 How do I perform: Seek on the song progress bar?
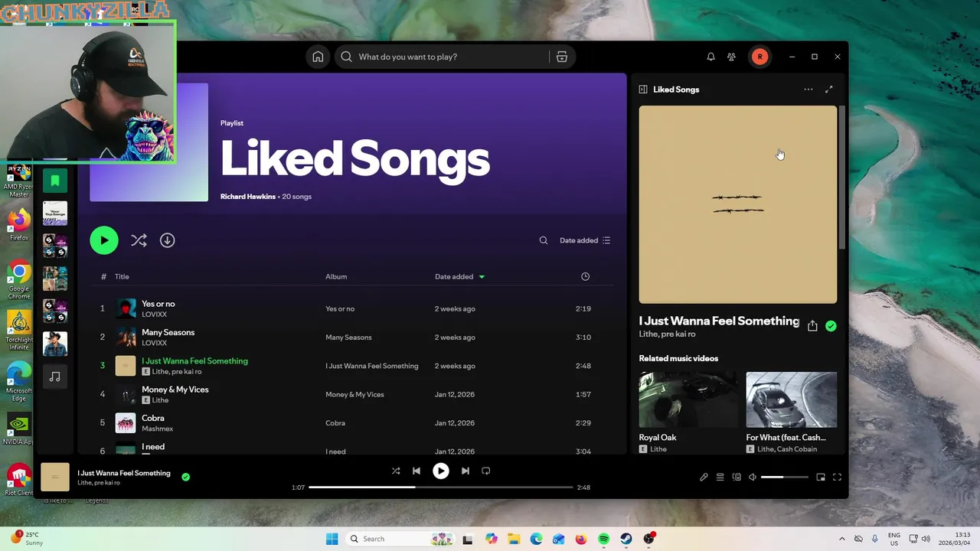pyautogui.click(x=440, y=487)
